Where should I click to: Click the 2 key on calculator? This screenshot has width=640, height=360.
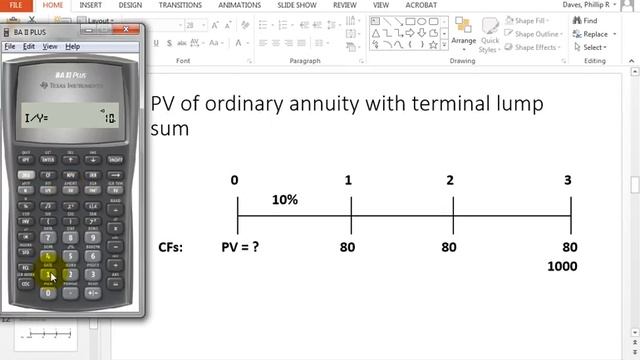point(70,274)
